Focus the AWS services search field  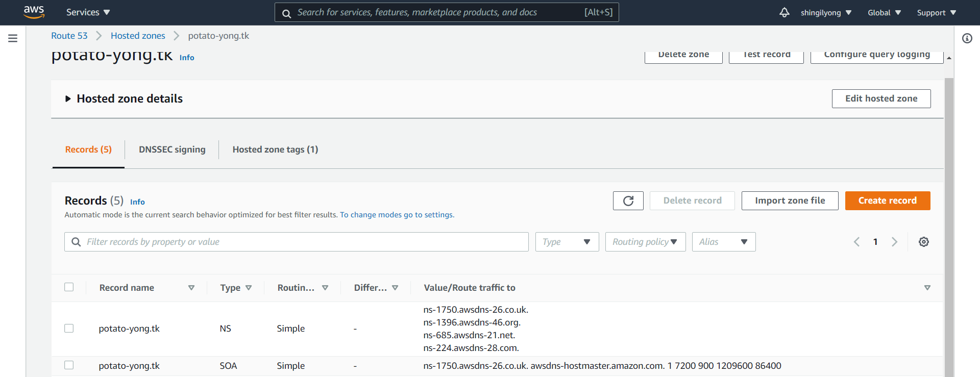[x=447, y=12]
